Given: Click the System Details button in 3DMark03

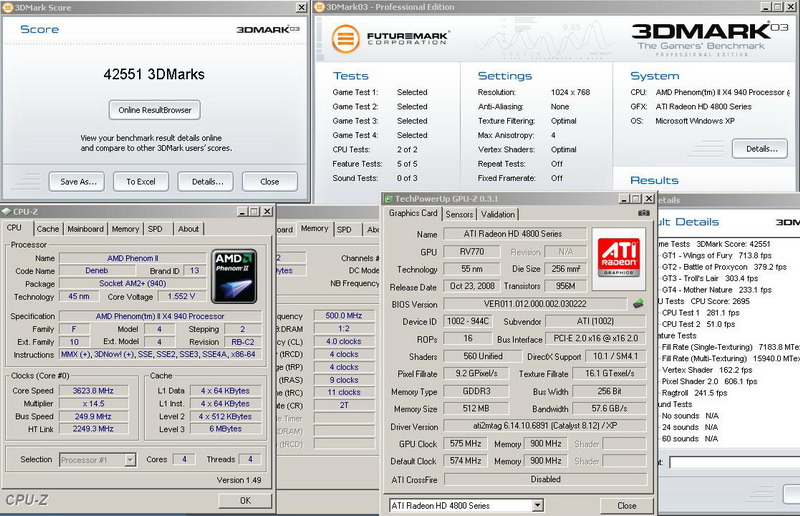Looking at the screenshot, I should (x=761, y=149).
